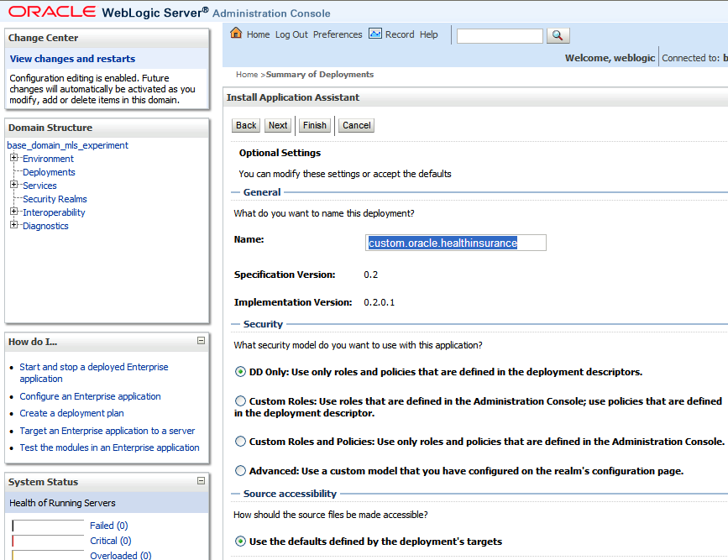The image size is (728, 560).
Task: Open Home in top toolbar
Action: [x=258, y=34]
